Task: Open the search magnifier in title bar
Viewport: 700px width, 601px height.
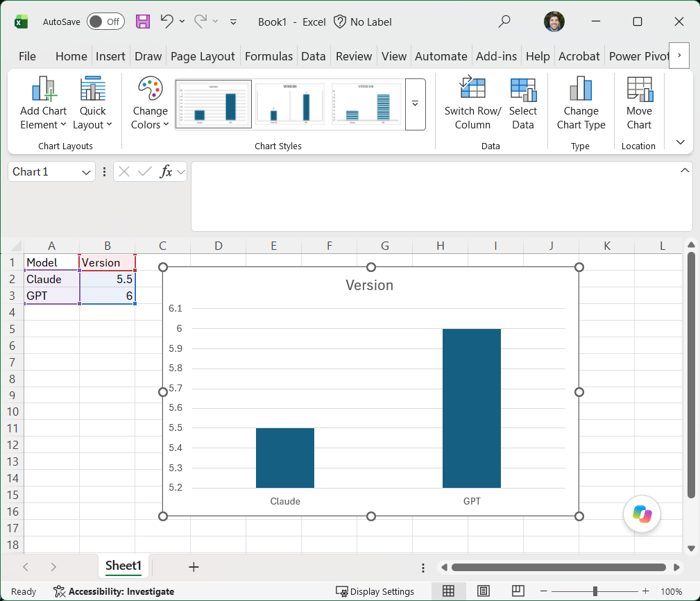Action: [504, 22]
